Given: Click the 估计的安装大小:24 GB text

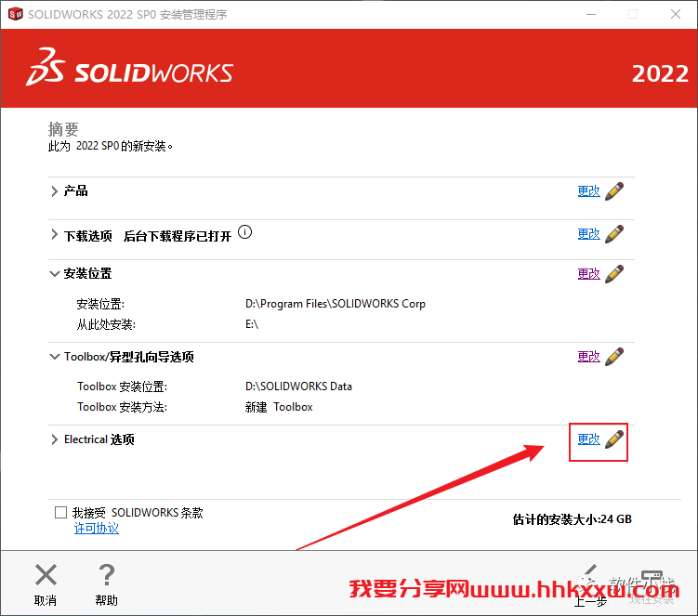Looking at the screenshot, I should coord(572,519).
